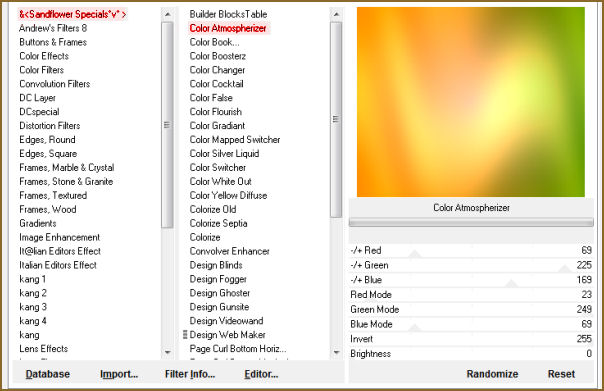604x391 pixels.
Task: Adjust the Invert slider
Action: coord(471,339)
